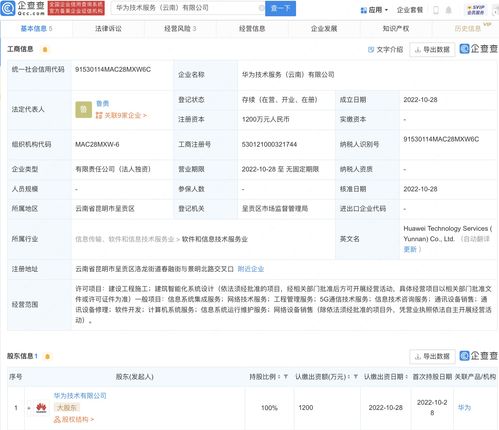Click the 首次持股日期 column header
499x430 pixels.
click(432, 377)
